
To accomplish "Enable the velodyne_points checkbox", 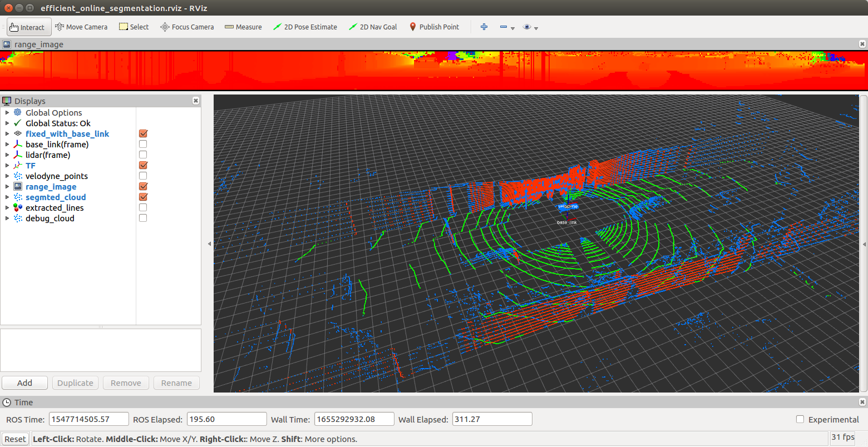I will [143, 176].
